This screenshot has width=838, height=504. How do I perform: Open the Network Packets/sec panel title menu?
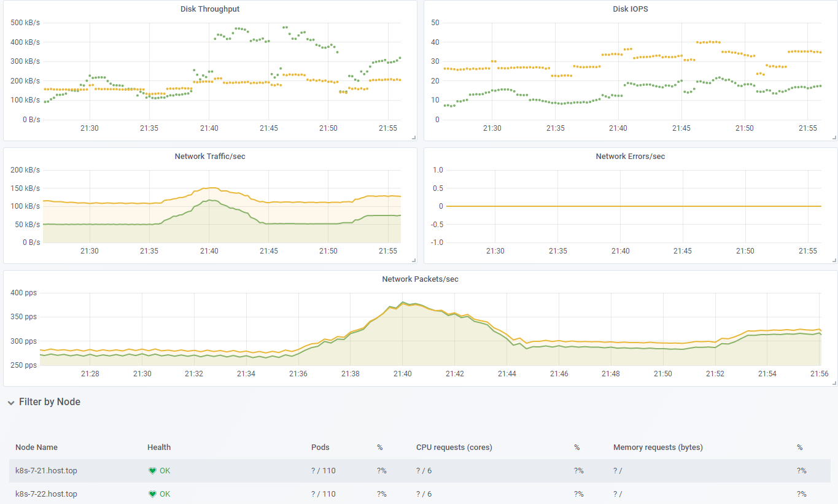click(420, 279)
